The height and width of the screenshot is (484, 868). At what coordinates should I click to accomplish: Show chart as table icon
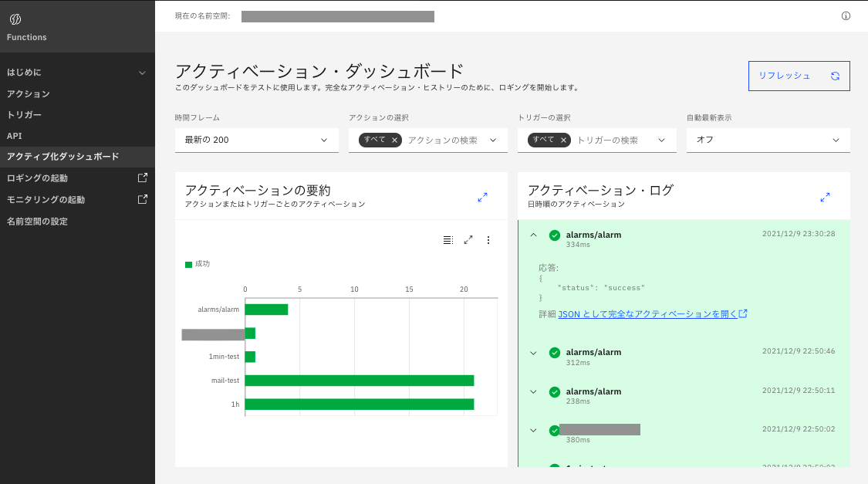[x=448, y=240]
